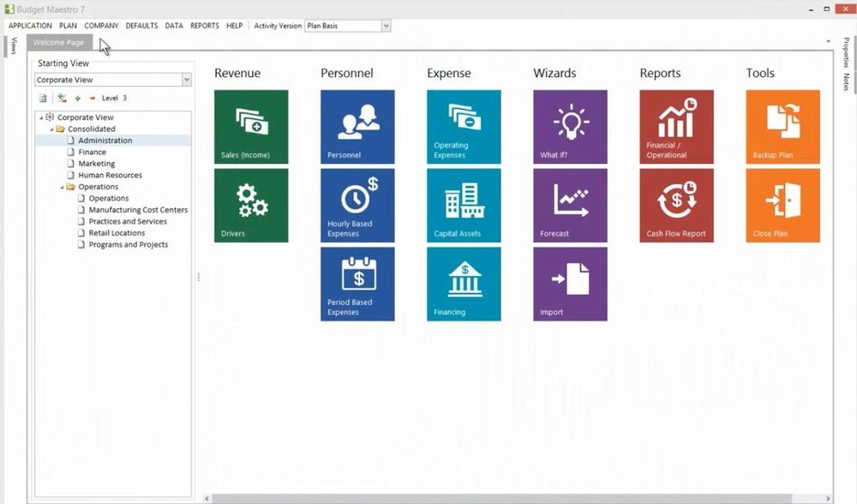The width and height of the screenshot is (857, 504).
Task: Select Manufacturing Cost Centers in the tree
Action: pos(138,210)
